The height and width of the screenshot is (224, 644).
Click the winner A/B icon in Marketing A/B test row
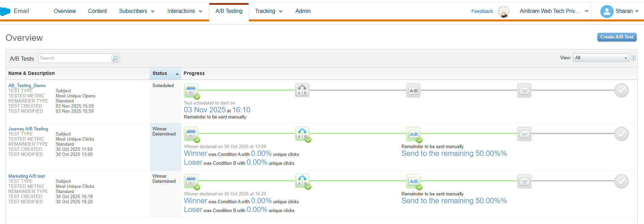coord(414,181)
